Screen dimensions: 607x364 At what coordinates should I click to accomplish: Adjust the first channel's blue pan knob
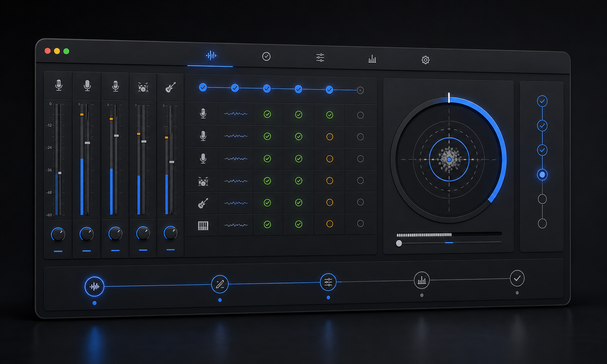(x=58, y=234)
